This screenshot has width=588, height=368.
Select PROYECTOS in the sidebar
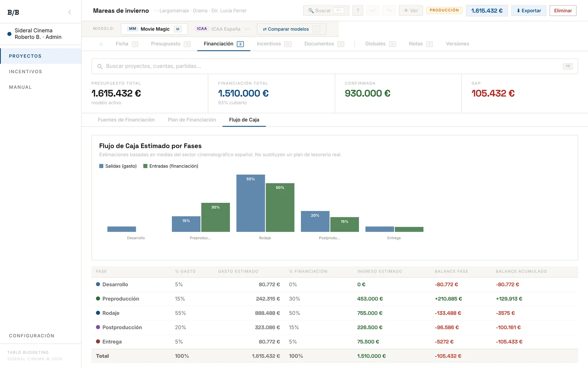[41, 56]
